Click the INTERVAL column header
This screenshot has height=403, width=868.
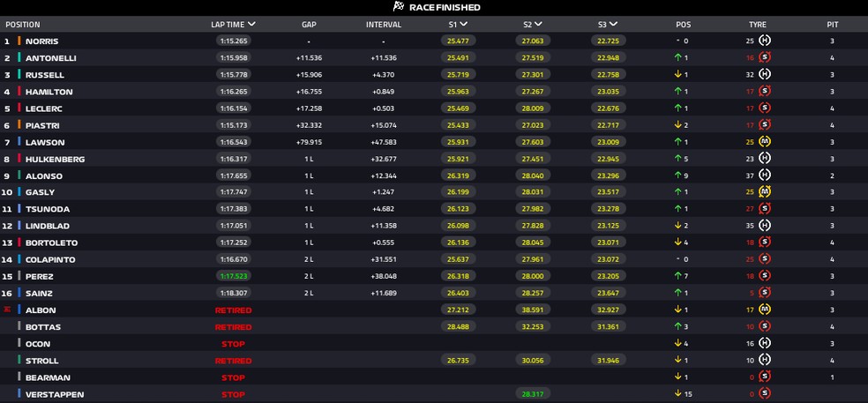point(384,25)
